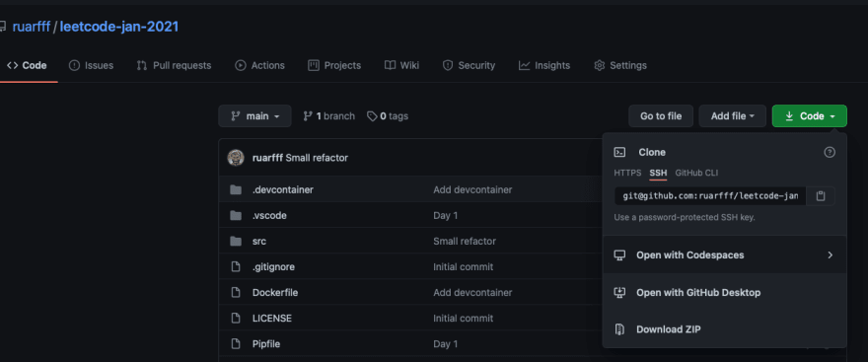Open Day 1 commit message for Pipfile
868x362 pixels.
pyautogui.click(x=446, y=343)
